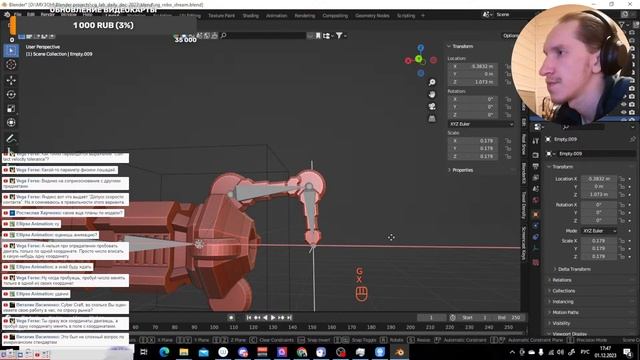Viewport: 640px width, 360px height.
Task: Toggle lock for Rotation X in sidebar
Action: pos(508,99)
